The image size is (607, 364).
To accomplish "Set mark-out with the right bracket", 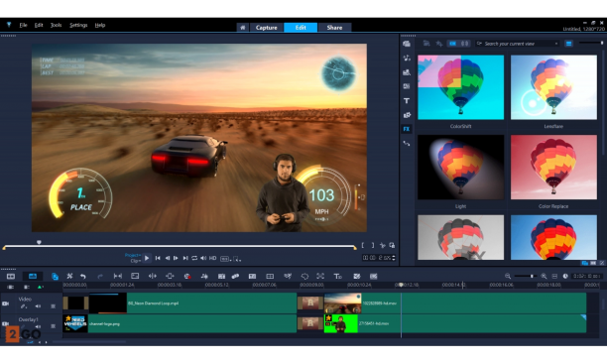I will 372,245.
